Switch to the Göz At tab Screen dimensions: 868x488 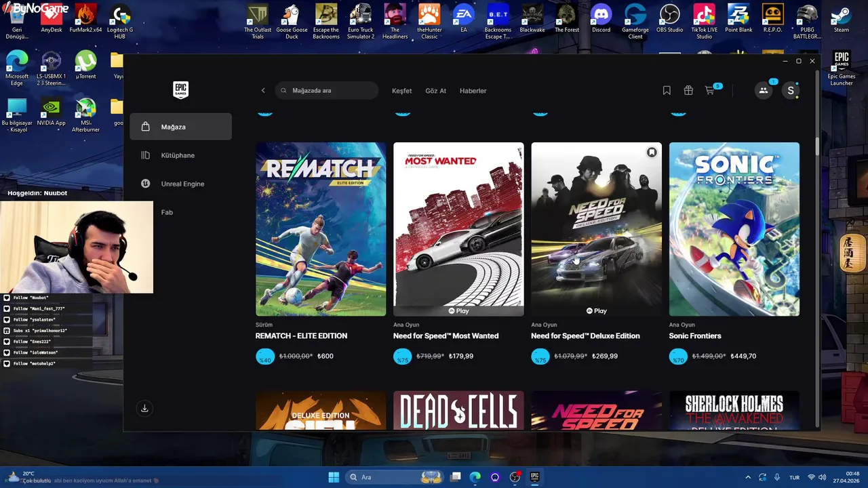click(x=435, y=91)
